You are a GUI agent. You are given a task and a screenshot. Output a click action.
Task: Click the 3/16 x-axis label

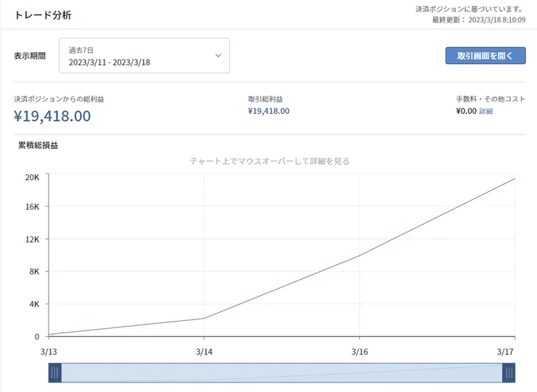tap(360, 351)
